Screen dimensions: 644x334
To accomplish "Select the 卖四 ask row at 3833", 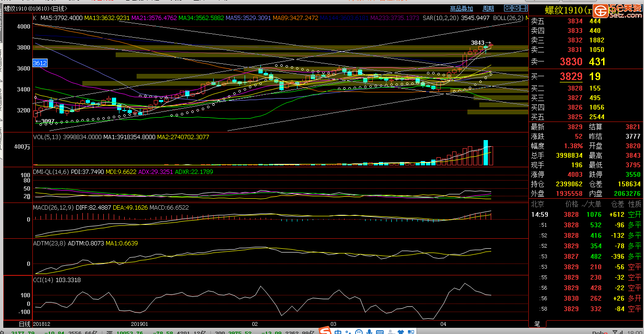I will click(585, 30).
